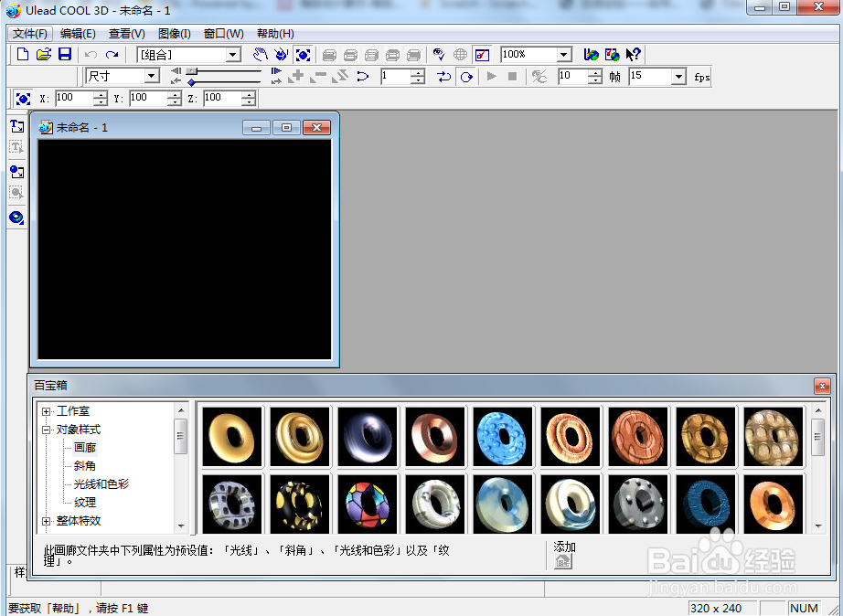This screenshot has width=843, height=616.
Task: Activate the context help arrow-question icon
Action: tap(633, 54)
